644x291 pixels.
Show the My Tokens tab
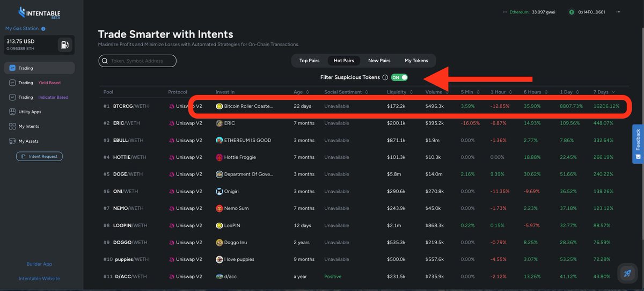click(416, 61)
